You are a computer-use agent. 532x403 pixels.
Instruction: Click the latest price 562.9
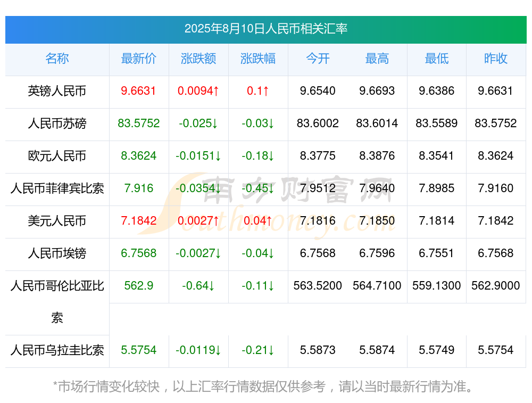pos(138,285)
